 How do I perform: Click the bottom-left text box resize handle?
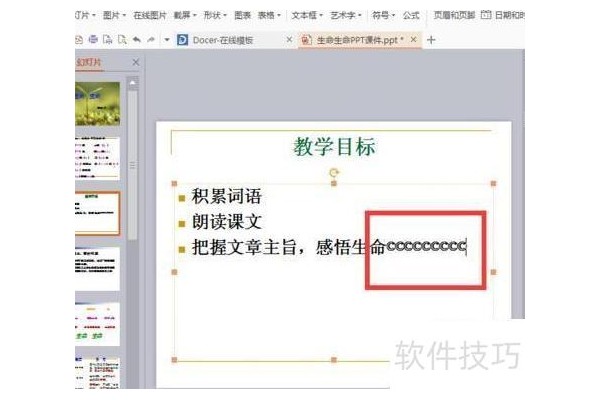(174, 360)
